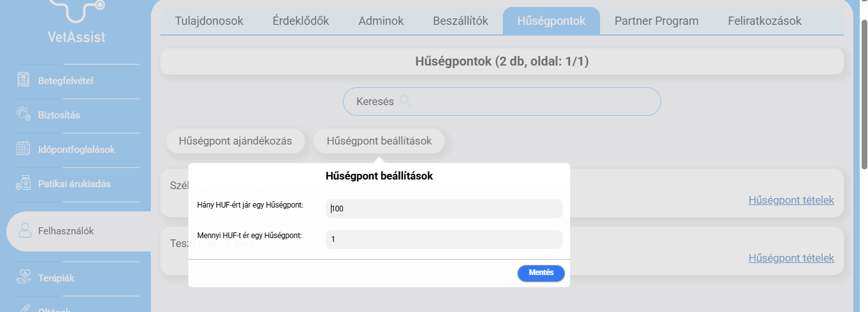Open the Érdeklődők tab
This screenshot has width=868, height=312.
pos(300,21)
